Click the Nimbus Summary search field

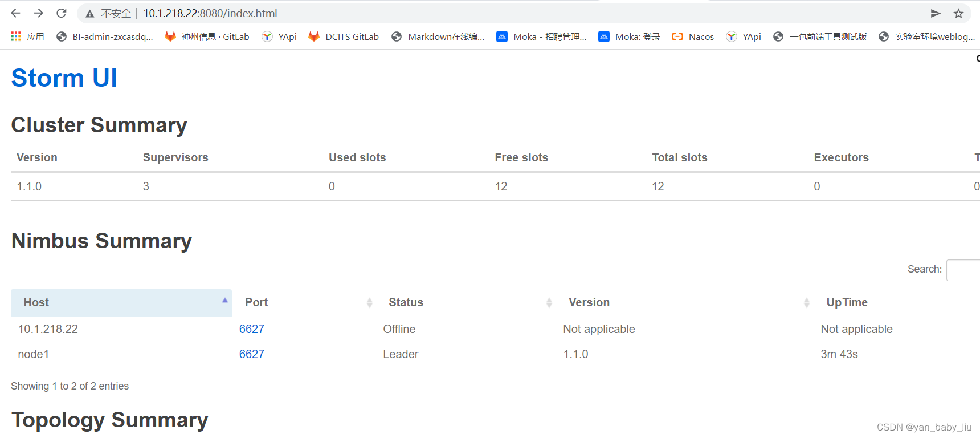[x=963, y=270]
